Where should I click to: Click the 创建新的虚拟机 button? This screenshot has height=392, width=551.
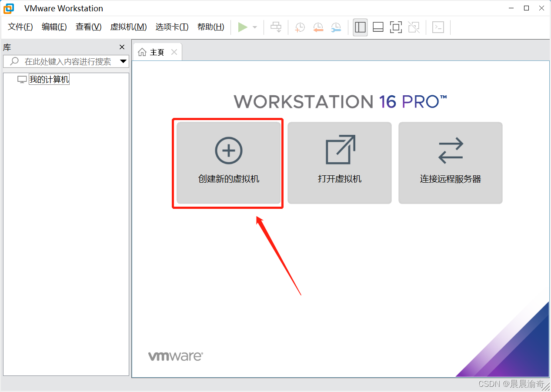229,163
